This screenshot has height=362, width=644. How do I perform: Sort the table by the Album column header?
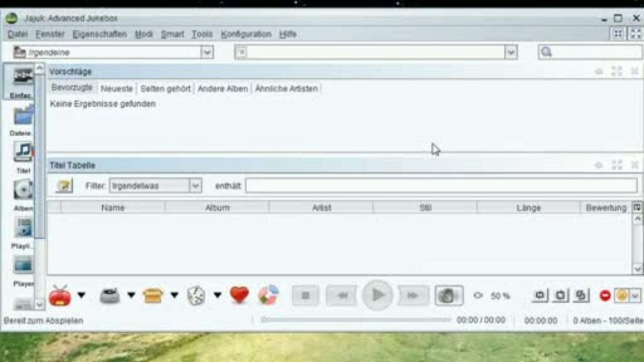217,207
